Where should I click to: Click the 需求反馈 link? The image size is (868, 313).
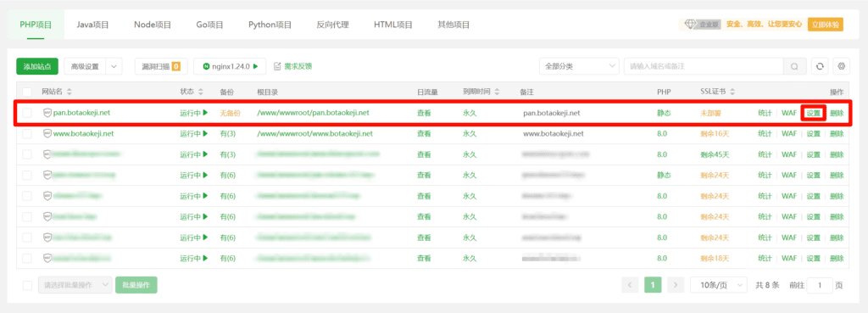[298, 66]
